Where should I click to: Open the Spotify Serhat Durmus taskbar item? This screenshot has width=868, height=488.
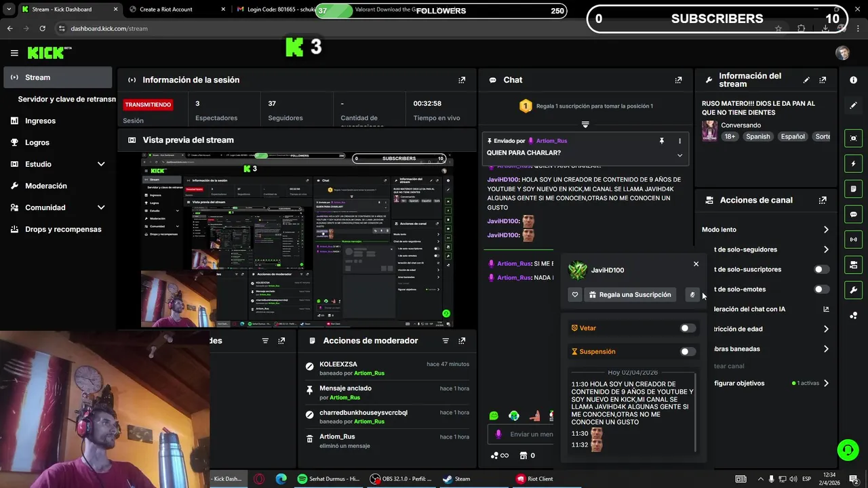point(328,479)
